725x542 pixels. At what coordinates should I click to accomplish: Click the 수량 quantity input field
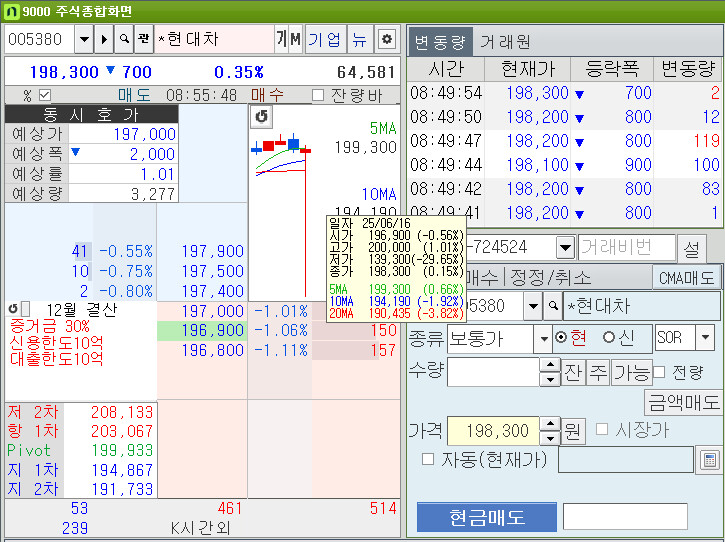coord(493,372)
